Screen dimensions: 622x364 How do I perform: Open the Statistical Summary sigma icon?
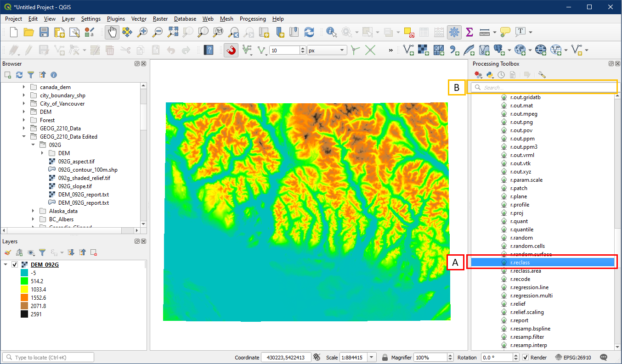[469, 32]
